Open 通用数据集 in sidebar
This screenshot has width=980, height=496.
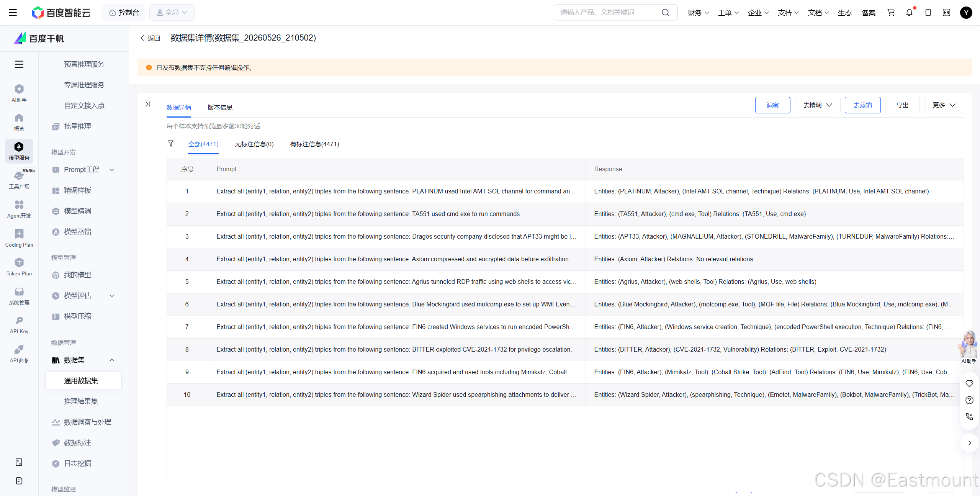(83, 381)
